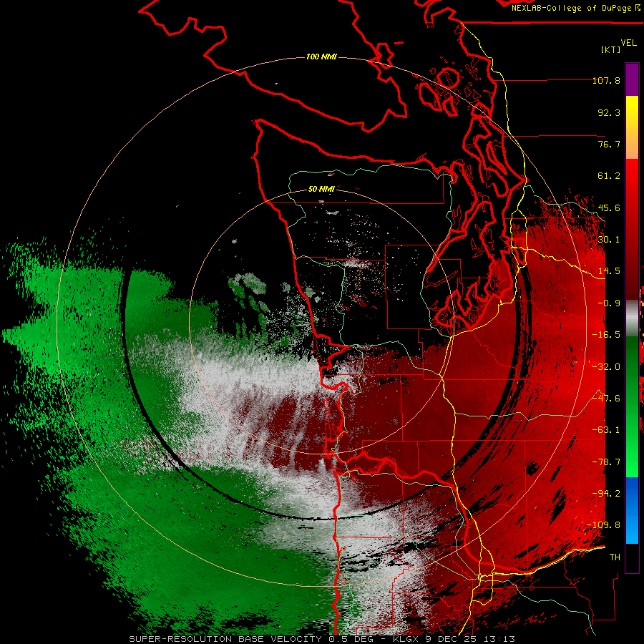Select the 14.5 velocity scale label
644x644 pixels.
[609, 271]
